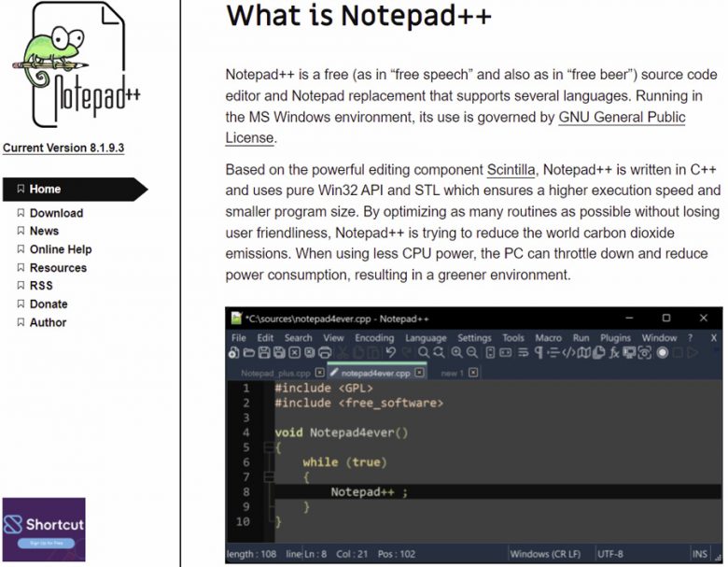Open the Window menu
The height and width of the screenshot is (567, 728).
[659, 338]
